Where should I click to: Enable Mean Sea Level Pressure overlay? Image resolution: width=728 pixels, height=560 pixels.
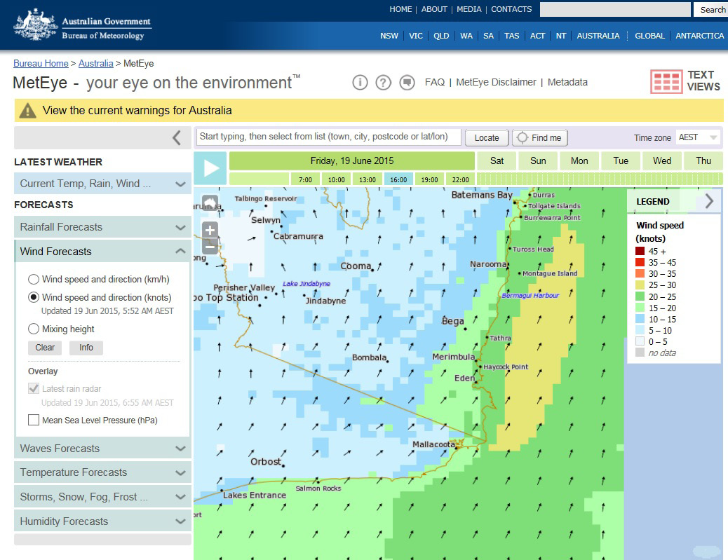click(x=34, y=421)
